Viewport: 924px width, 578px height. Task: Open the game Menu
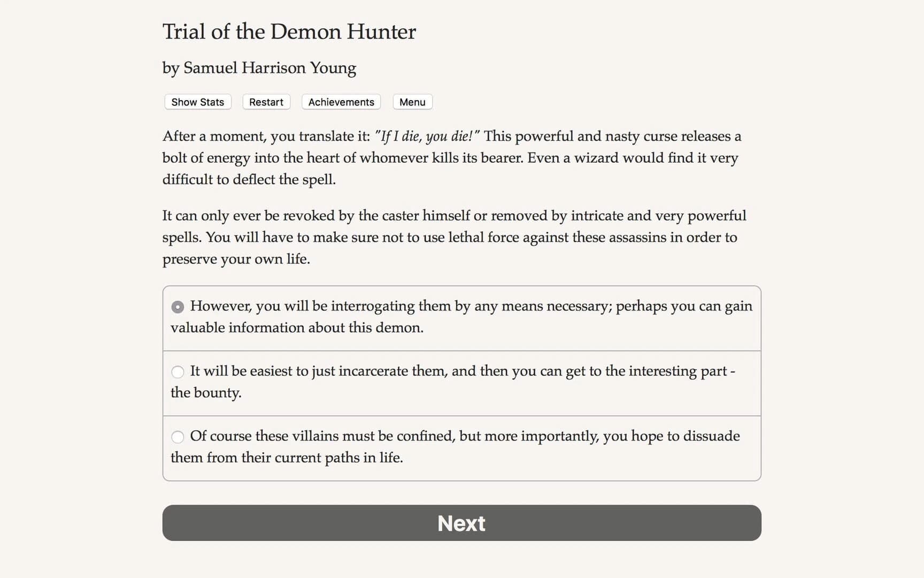tap(412, 102)
